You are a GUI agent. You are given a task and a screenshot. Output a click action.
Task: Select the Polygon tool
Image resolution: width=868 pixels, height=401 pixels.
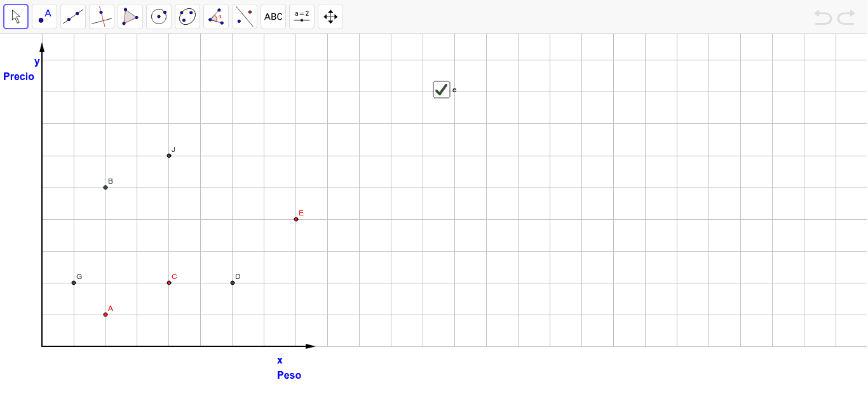(x=130, y=17)
